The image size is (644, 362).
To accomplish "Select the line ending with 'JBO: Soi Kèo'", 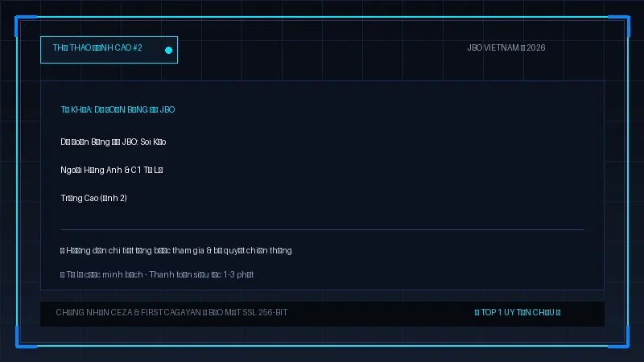I will pos(113,142).
